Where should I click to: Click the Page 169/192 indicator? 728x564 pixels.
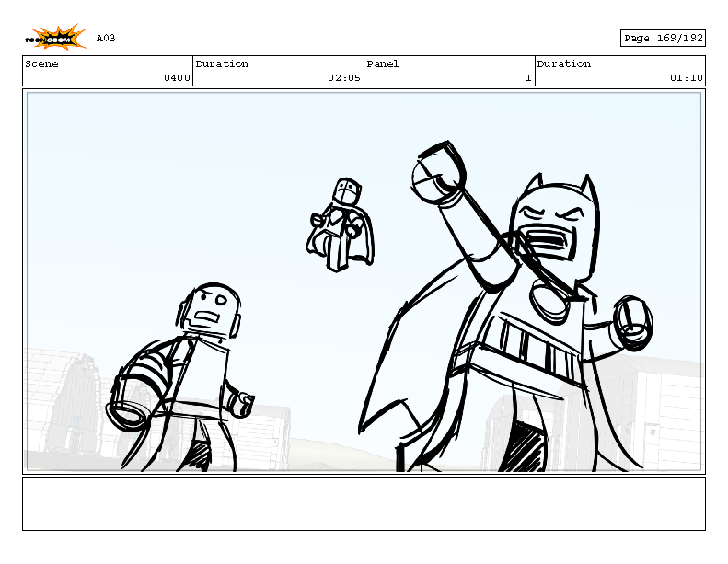(663, 38)
